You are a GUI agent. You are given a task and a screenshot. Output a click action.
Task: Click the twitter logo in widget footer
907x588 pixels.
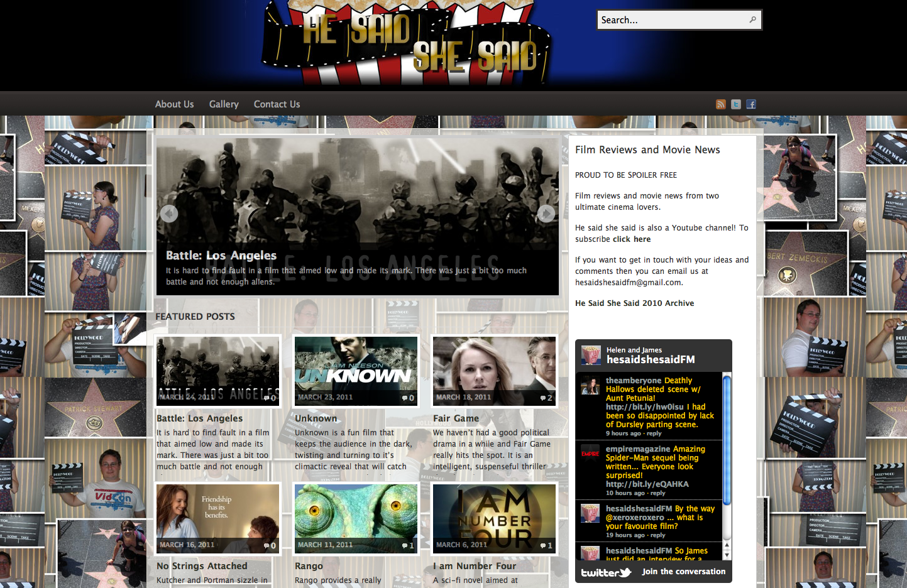tap(606, 572)
